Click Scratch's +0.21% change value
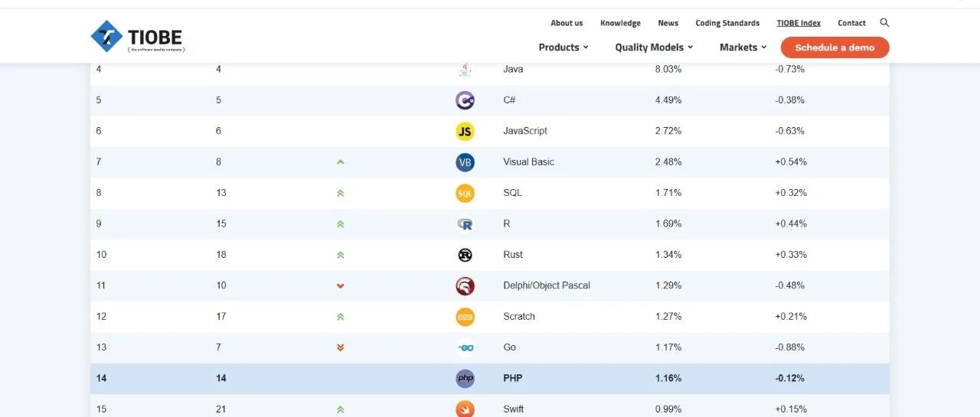Viewport: 980px width, 417px height. (791, 317)
